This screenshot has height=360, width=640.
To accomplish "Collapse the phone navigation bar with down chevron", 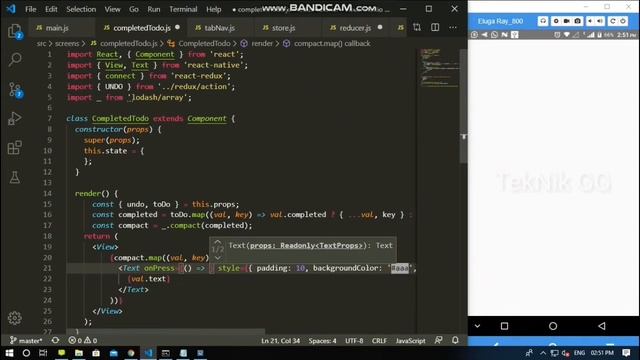I will [477, 326].
